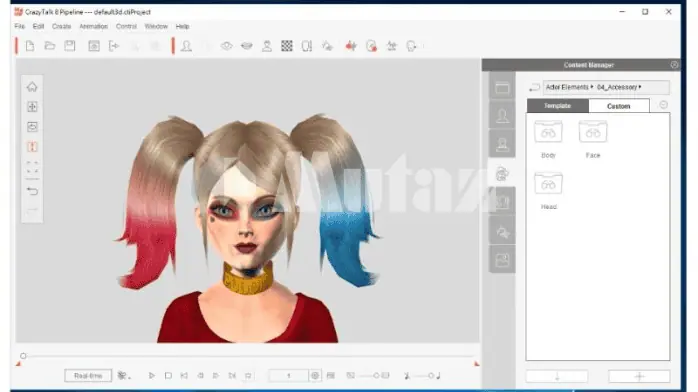
Task: Click the Home view icon in viewport tools
Action: [x=32, y=87]
